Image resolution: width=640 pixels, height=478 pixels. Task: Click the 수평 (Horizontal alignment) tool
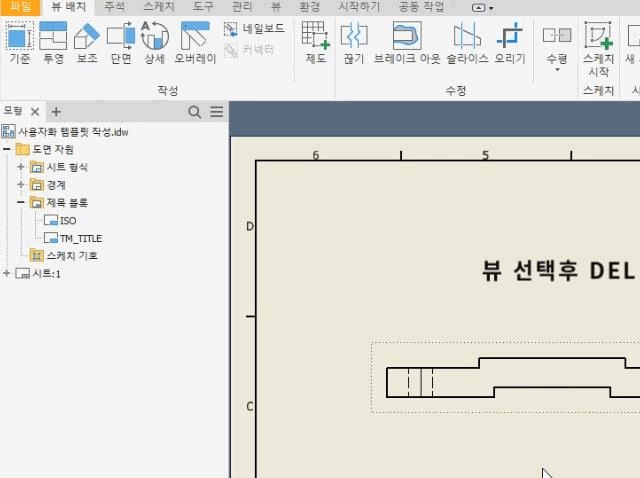point(557,43)
